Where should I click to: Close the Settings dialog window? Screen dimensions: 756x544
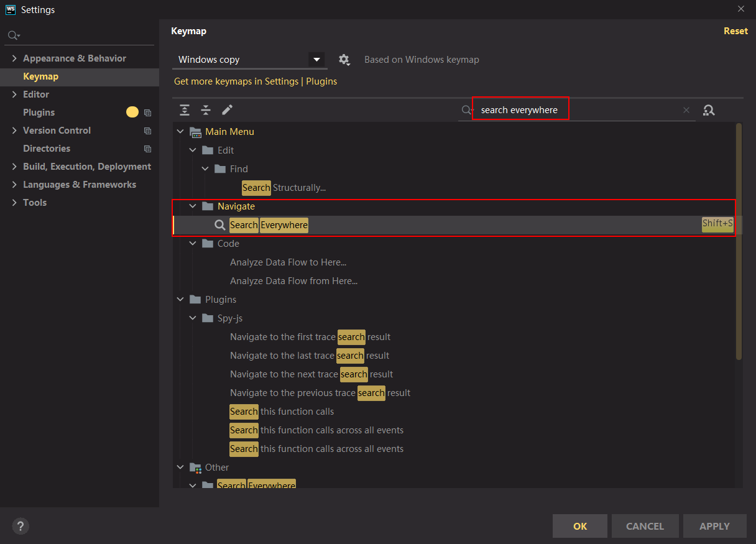click(x=741, y=9)
